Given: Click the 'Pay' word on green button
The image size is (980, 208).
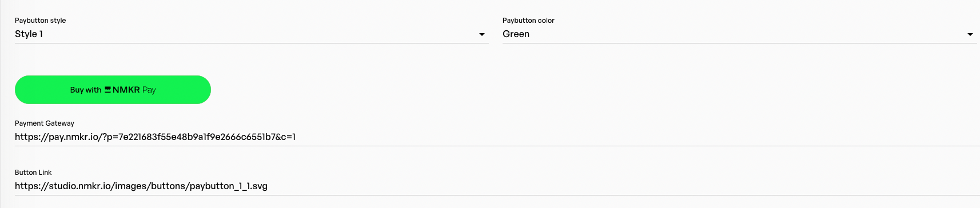Looking at the screenshot, I should click(149, 90).
